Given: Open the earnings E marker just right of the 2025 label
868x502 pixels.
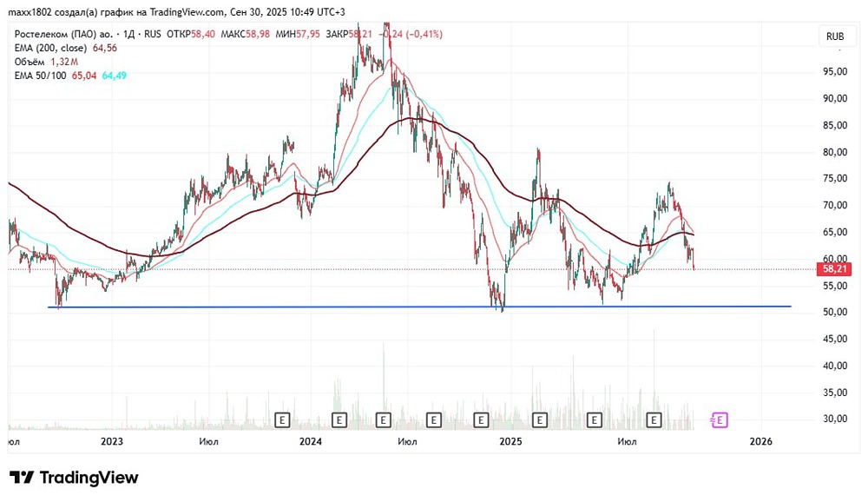Looking at the screenshot, I should 539,420.
